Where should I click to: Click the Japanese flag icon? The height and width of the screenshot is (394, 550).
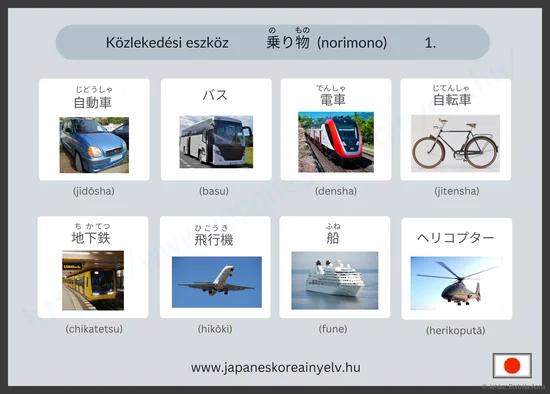click(x=512, y=366)
